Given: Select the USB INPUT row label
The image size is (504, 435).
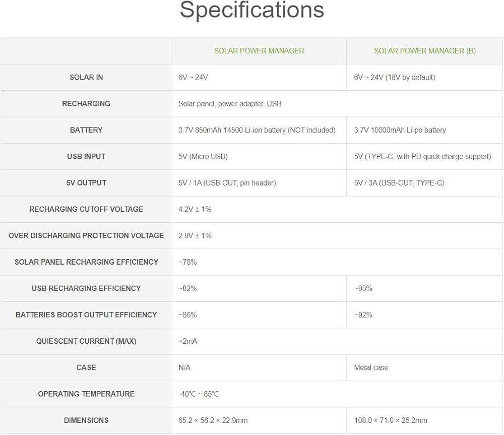Looking at the screenshot, I should click(x=86, y=156).
